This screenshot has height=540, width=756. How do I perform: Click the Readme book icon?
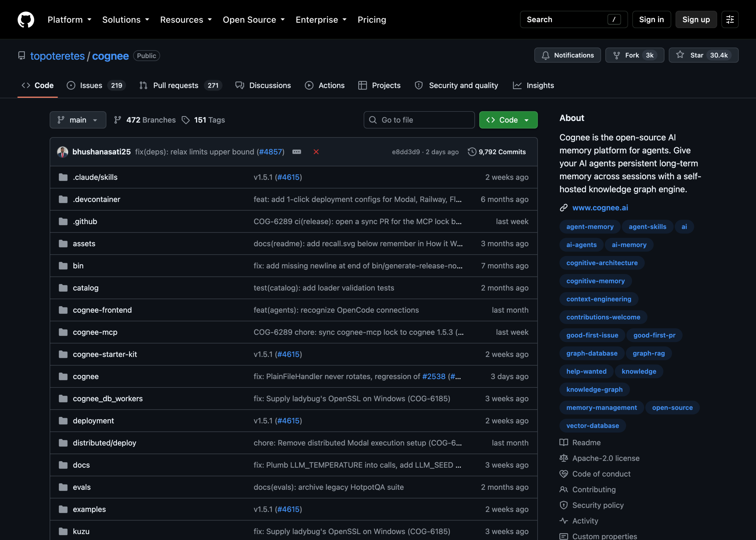pos(564,443)
